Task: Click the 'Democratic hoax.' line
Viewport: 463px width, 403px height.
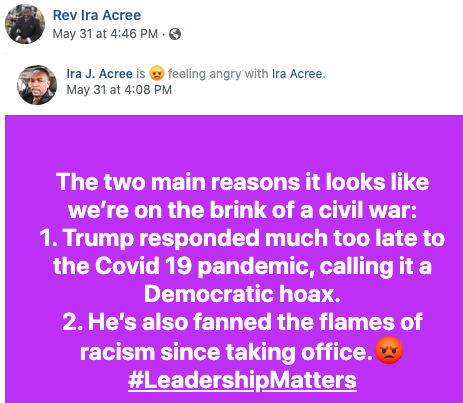Action: point(242,294)
